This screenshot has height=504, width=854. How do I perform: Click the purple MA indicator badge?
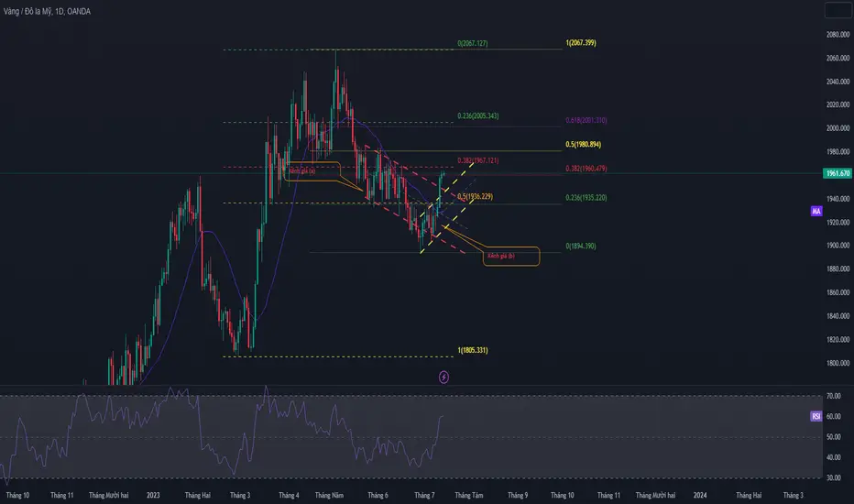point(816,211)
